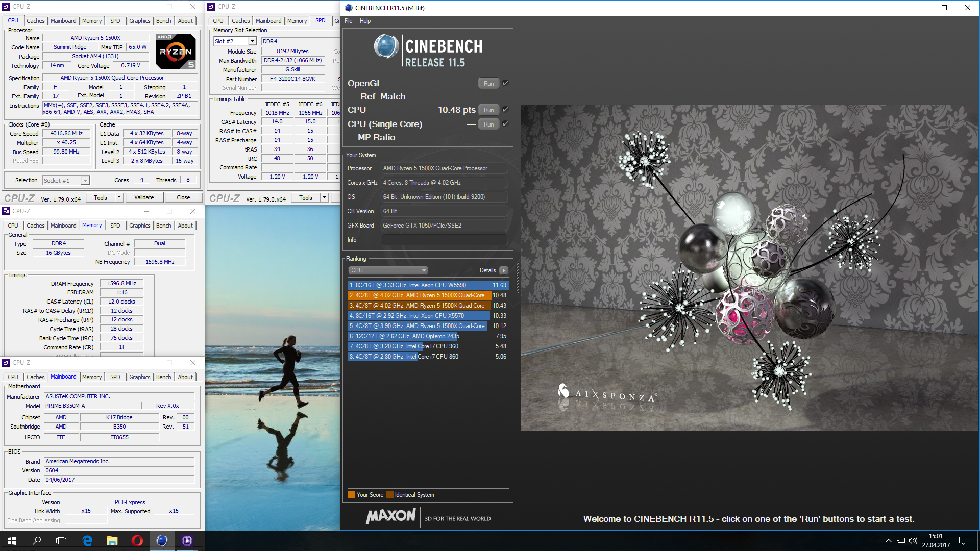Screen dimensions: 980x551
Task: Click the Validate button in CPU-Z
Action: [144, 198]
